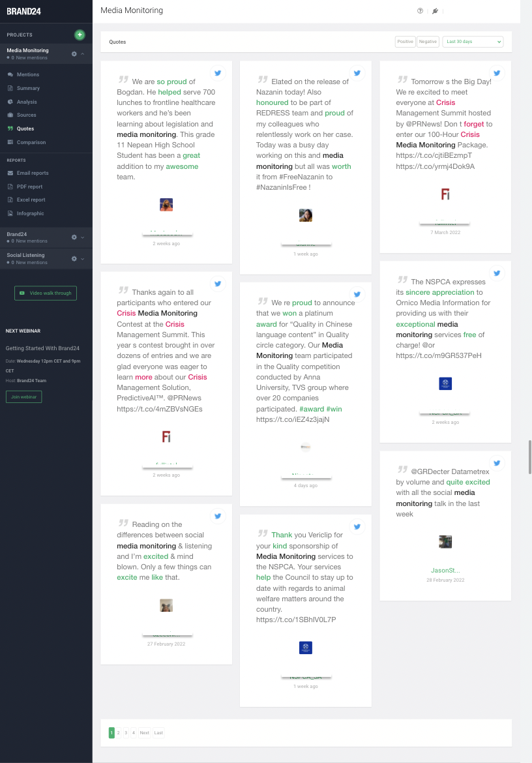The image size is (532, 763).
Task: Click the plug integrations icon in header
Action: coord(436,10)
